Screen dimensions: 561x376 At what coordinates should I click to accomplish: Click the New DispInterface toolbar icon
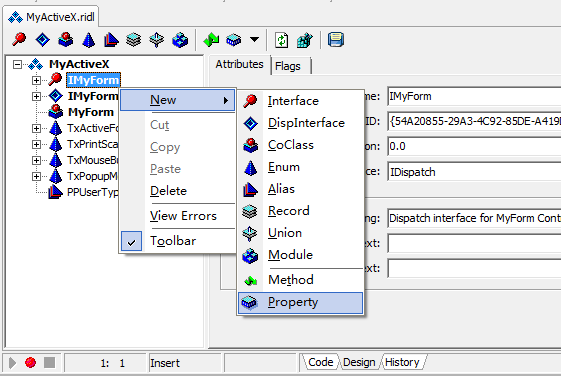(43, 40)
